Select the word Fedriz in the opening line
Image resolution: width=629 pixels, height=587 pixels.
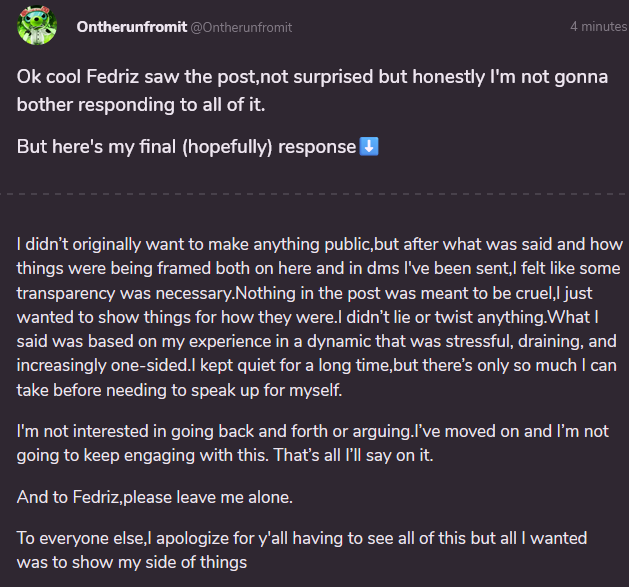(112, 77)
